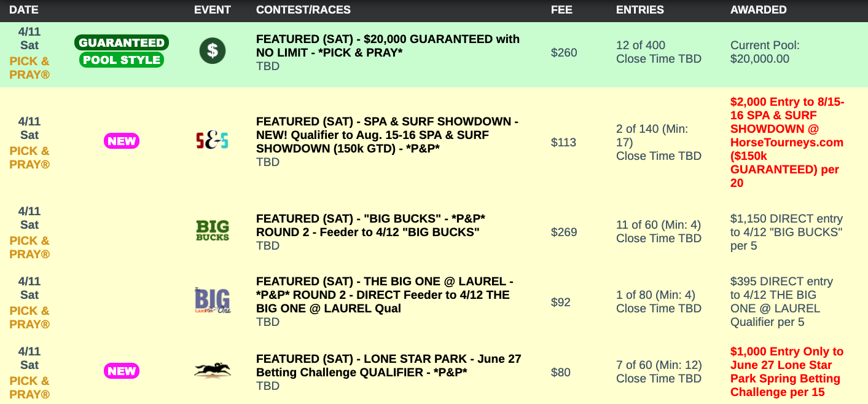Click the NEW badge beside Lone Star Park
The height and width of the screenshot is (404, 868).
click(x=122, y=371)
